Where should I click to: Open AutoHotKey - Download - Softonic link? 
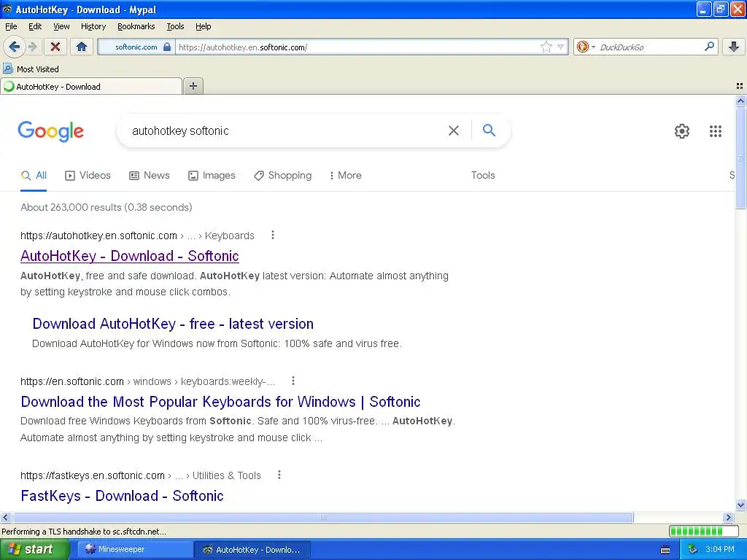[130, 256]
